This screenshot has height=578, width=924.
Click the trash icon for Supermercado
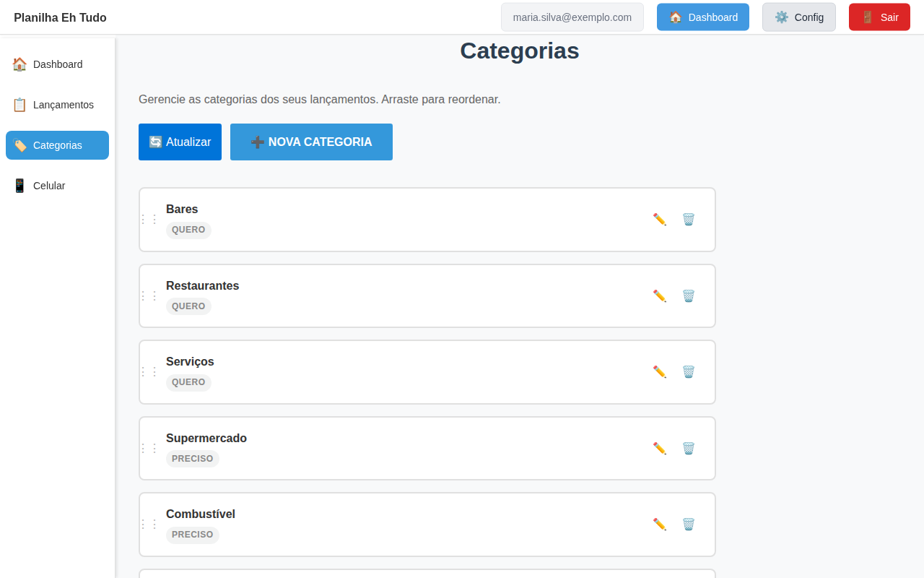[x=688, y=448]
